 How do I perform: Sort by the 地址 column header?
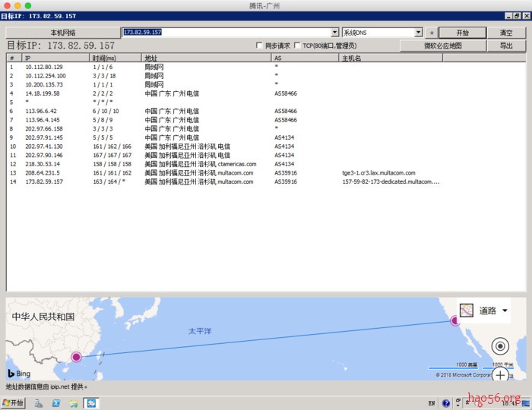[x=206, y=58]
